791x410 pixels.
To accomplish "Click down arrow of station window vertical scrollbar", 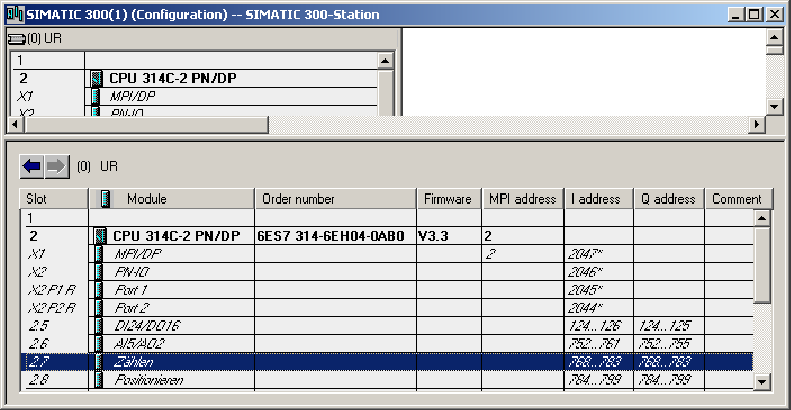I will tap(774, 106).
